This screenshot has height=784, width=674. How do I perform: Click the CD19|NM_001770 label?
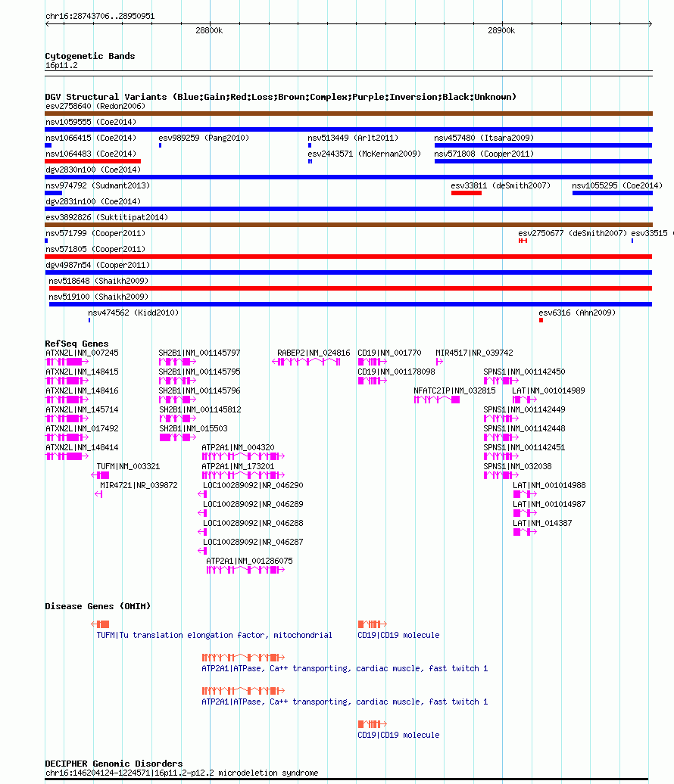click(389, 353)
